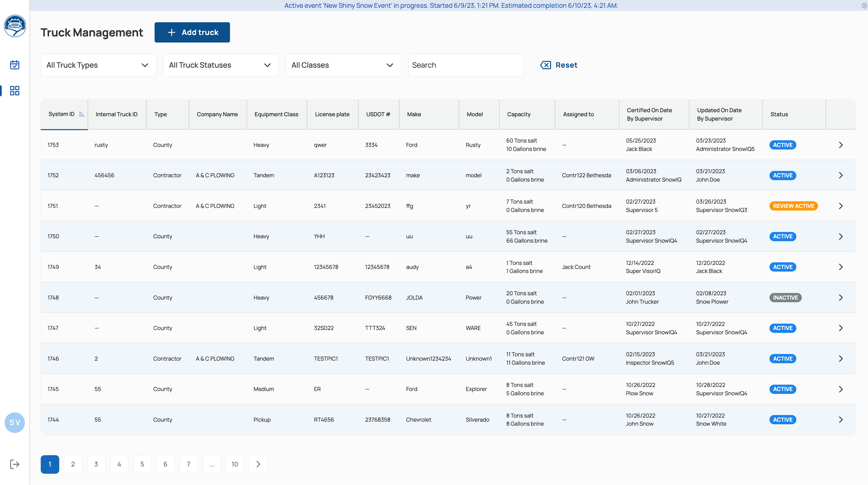
Task: Navigate to page 2 of truck list
Action: (73, 464)
